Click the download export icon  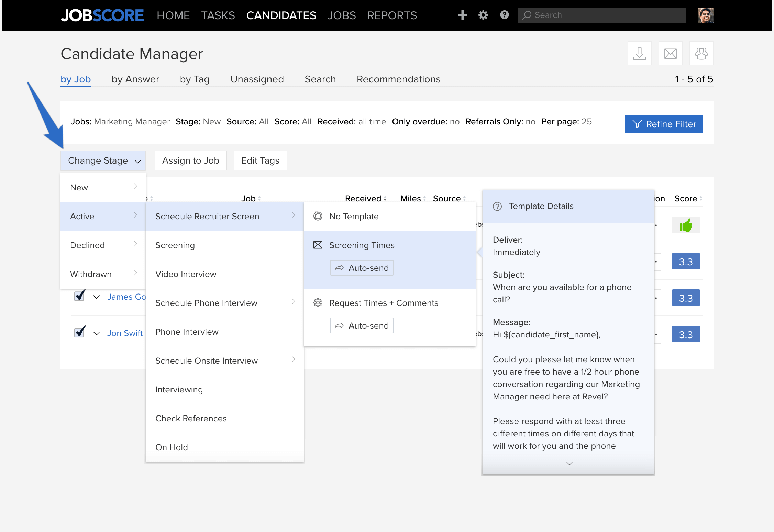[x=639, y=53]
